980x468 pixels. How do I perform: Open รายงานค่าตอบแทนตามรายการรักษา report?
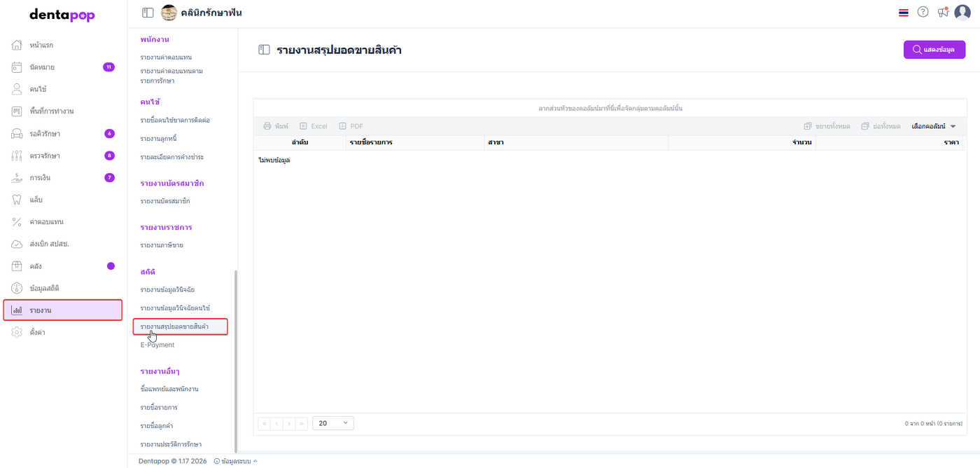point(171,76)
